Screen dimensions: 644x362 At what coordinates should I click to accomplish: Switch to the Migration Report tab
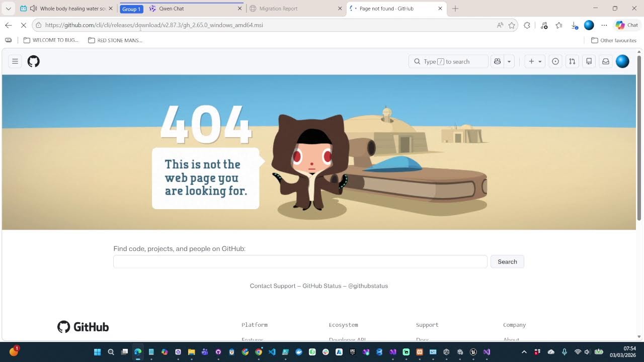(296, 9)
